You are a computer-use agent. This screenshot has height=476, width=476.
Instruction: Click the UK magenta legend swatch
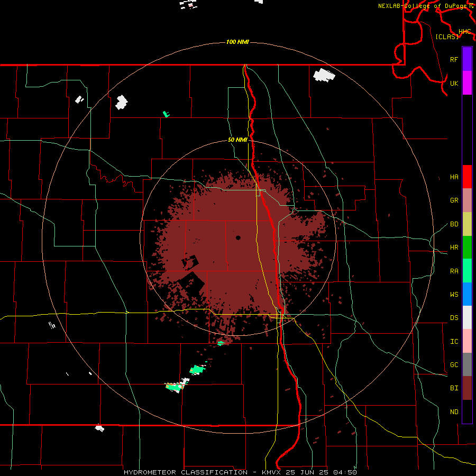pos(467,83)
